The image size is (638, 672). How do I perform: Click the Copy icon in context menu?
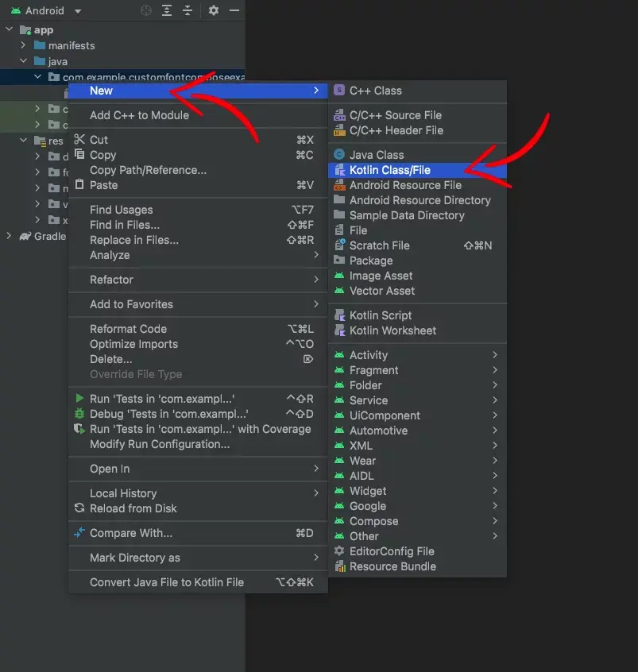[79, 154]
